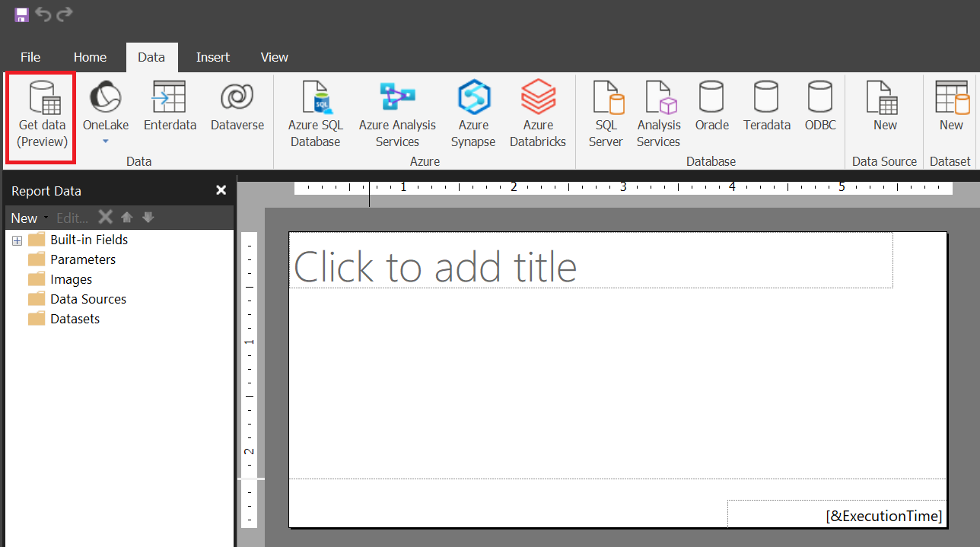
Task: Select the Parameters folder
Action: coord(72,259)
